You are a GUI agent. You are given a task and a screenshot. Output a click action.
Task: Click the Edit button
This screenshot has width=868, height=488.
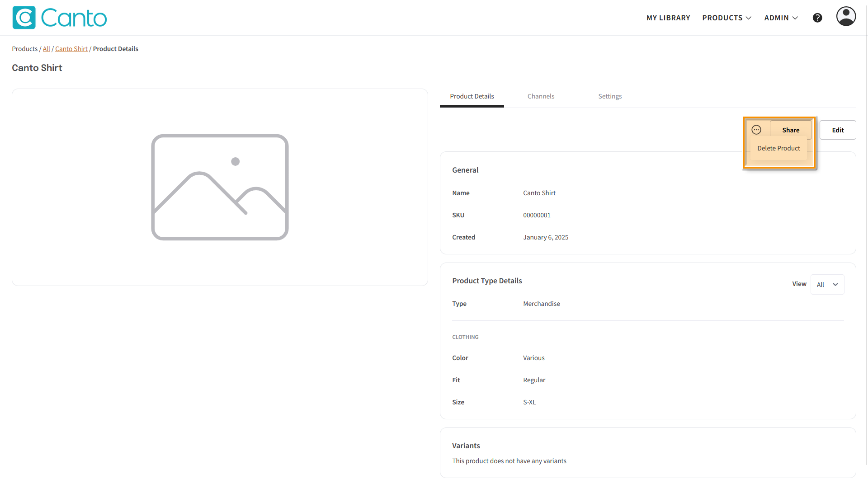[838, 130]
